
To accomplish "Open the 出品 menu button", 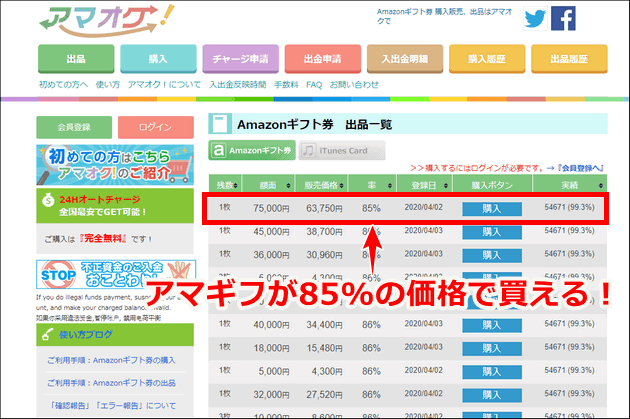I will pyautogui.click(x=76, y=59).
